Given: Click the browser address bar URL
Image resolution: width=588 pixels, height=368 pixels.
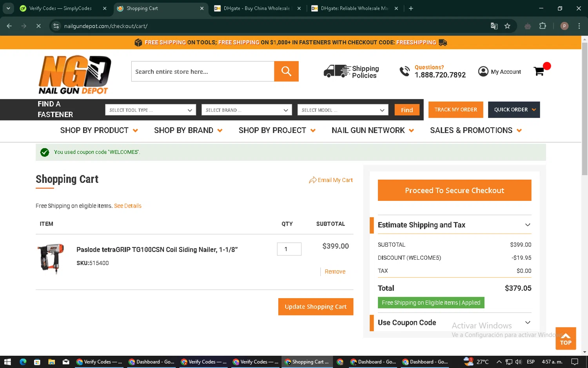Looking at the screenshot, I should (x=106, y=26).
